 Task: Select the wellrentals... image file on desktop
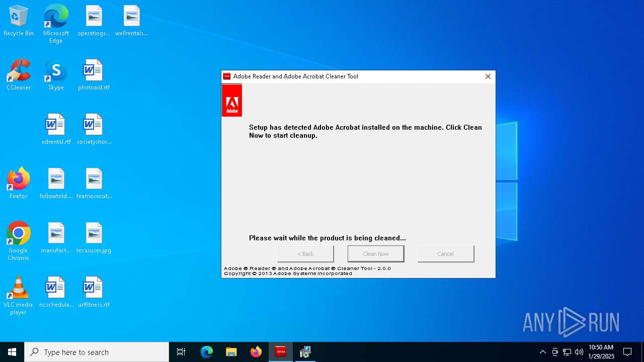131,21
